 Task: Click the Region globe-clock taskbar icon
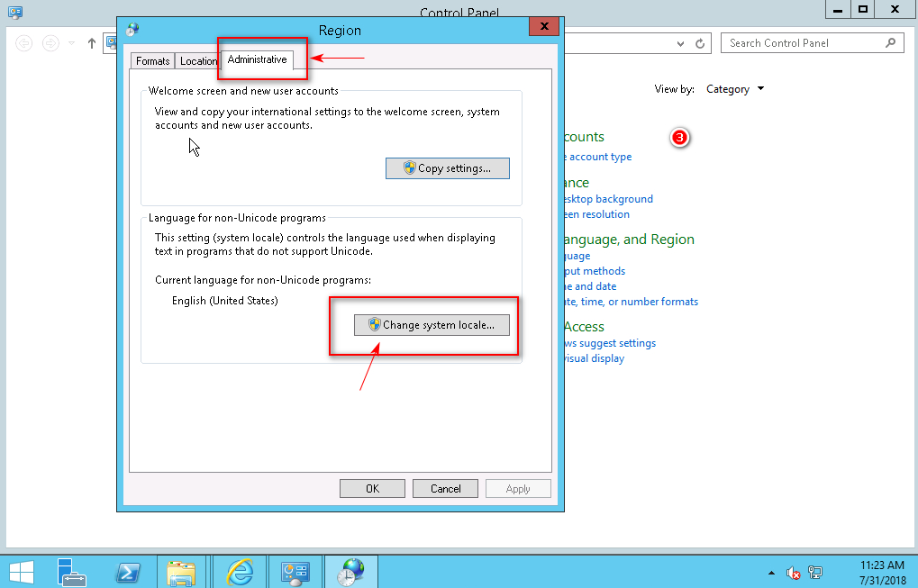pos(350,572)
